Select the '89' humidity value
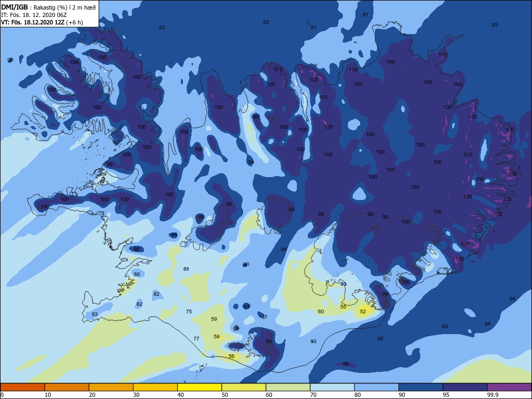This screenshot has height=399, width=532. 137,275
